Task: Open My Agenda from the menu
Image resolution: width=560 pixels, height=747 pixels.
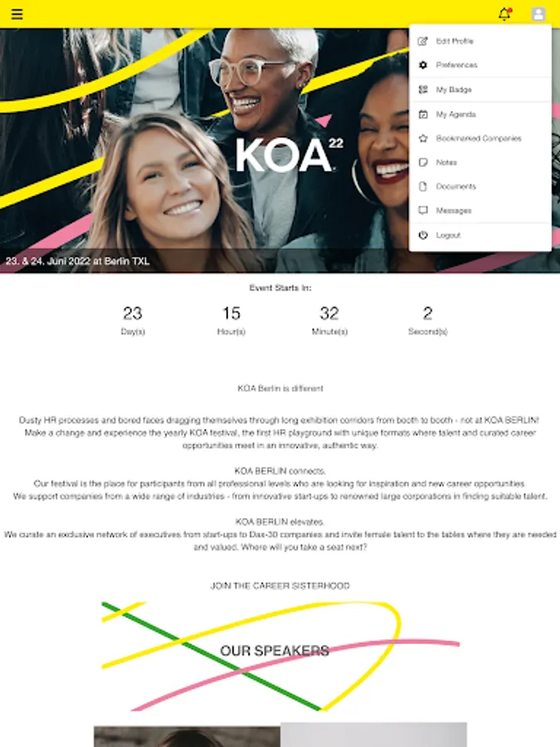Action: point(480,115)
